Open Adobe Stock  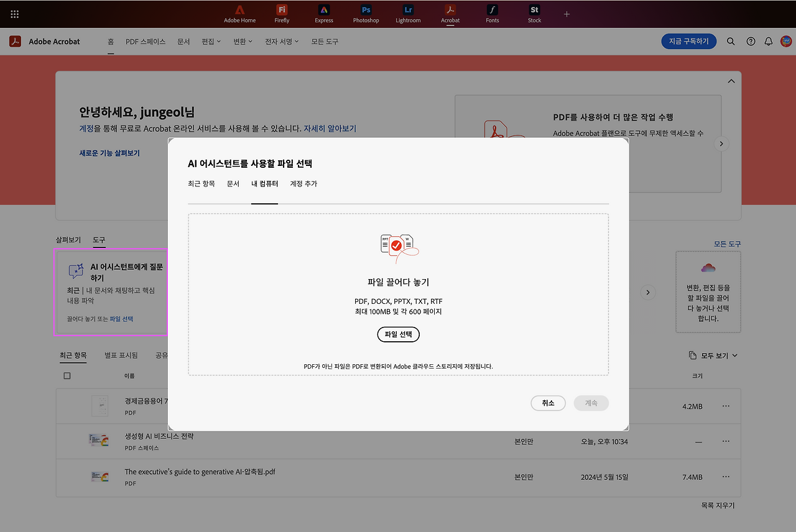[x=535, y=14]
